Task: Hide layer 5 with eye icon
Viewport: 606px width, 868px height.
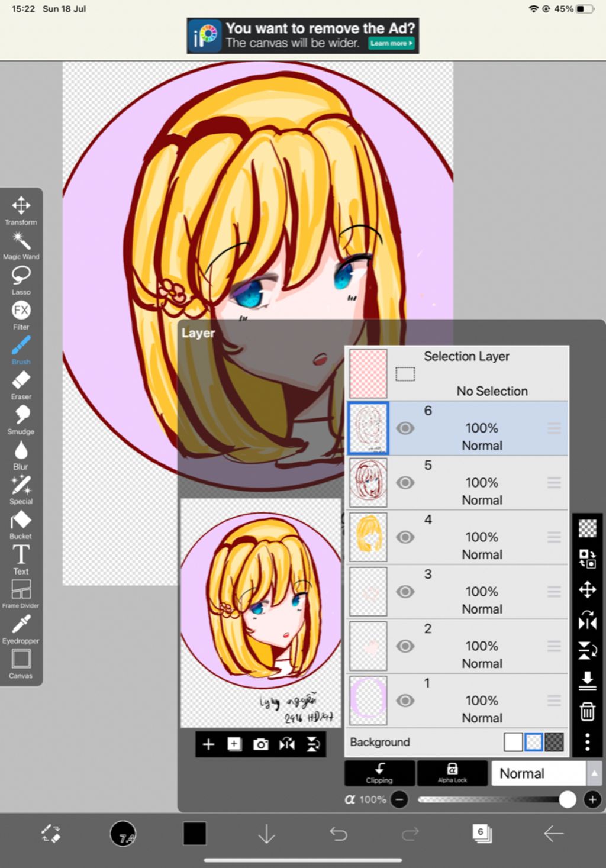Action: (405, 482)
